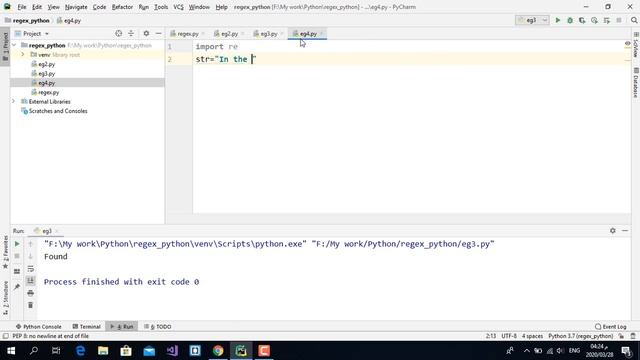Toggle soft-wrap in Run console
Image resolution: width=640 pixels, height=360 pixels.
pos(31,269)
